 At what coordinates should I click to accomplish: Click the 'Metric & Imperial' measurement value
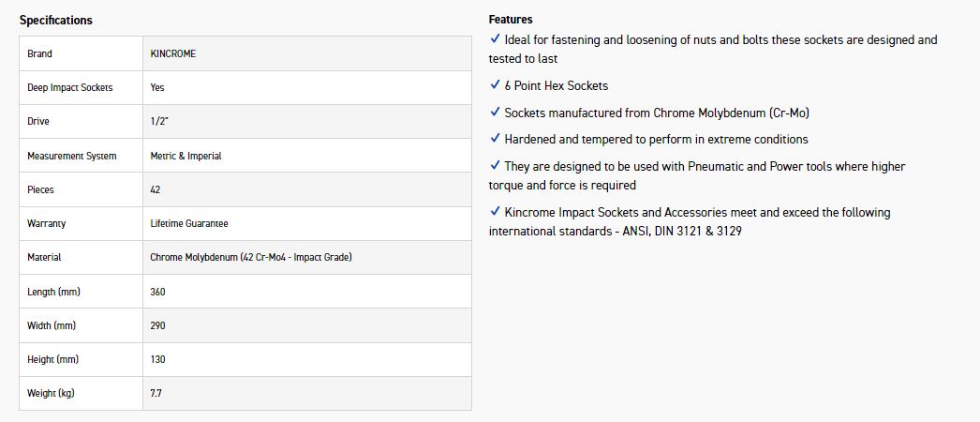[186, 156]
